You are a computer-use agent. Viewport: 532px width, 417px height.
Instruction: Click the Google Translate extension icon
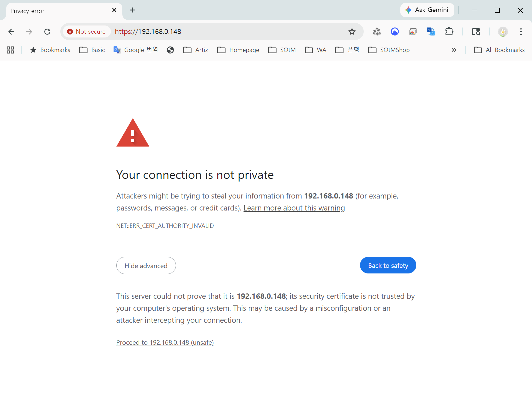click(431, 32)
